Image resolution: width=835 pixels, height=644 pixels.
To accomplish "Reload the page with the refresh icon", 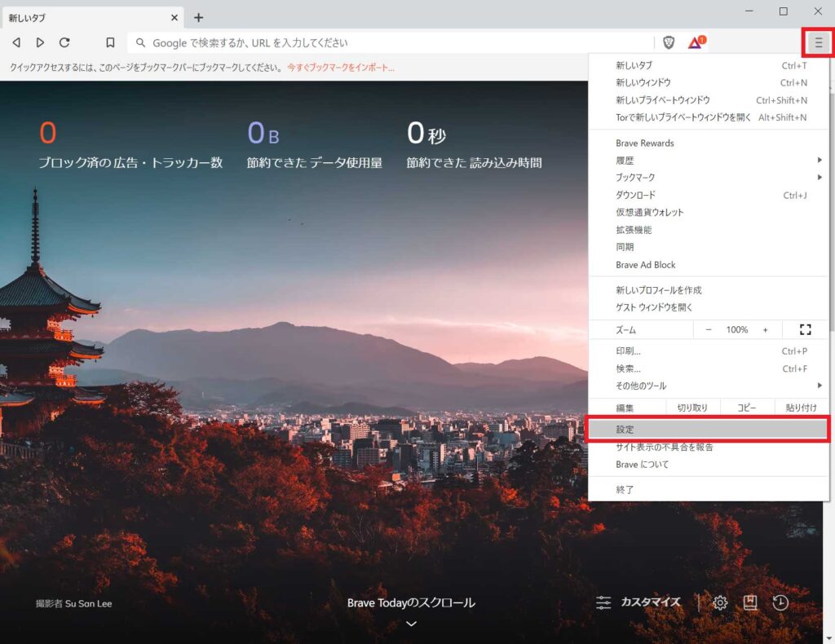I will tap(64, 42).
